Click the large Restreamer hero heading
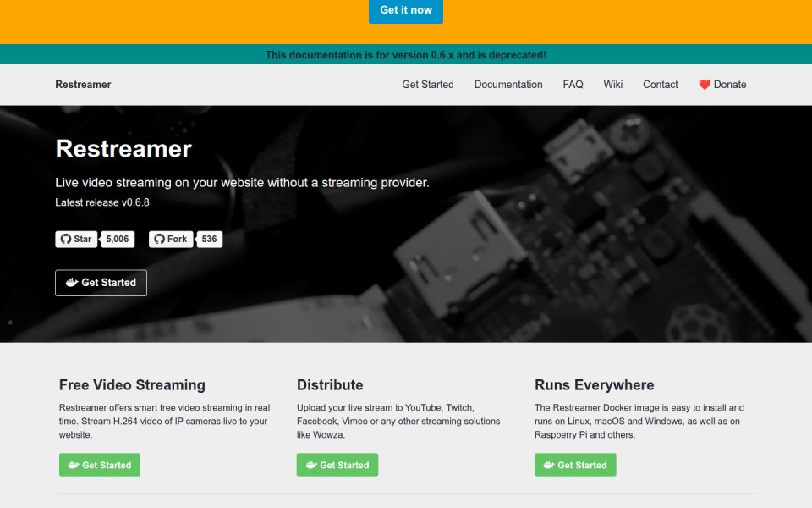The height and width of the screenshot is (508, 812). pyautogui.click(x=123, y=149)
